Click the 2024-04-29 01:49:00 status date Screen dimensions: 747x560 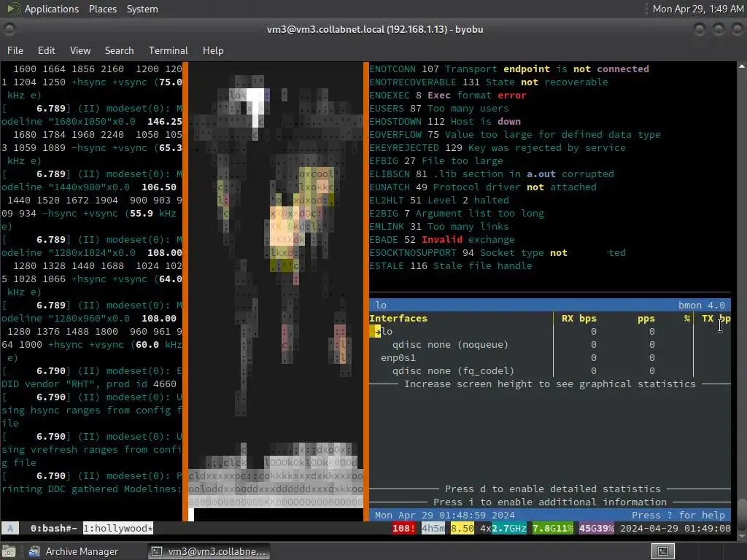point(675,528)
